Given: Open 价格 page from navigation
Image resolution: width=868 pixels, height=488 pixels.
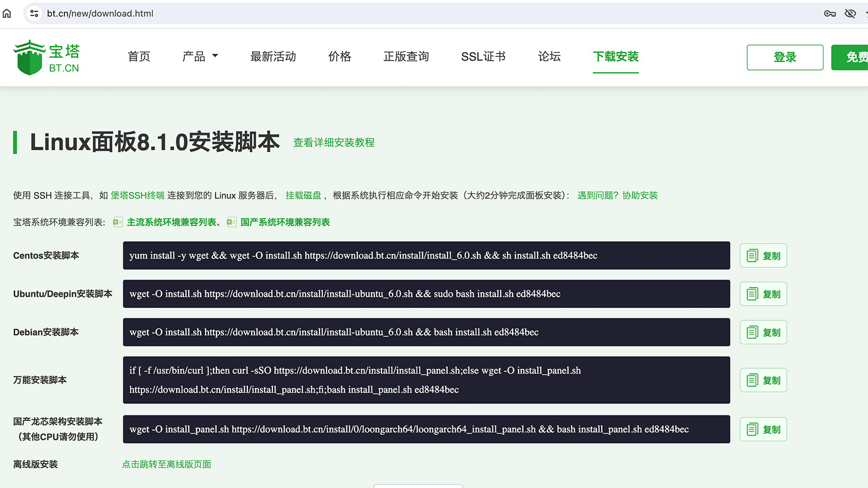Looking at the screenshot, I should click(x=340, y=56).
